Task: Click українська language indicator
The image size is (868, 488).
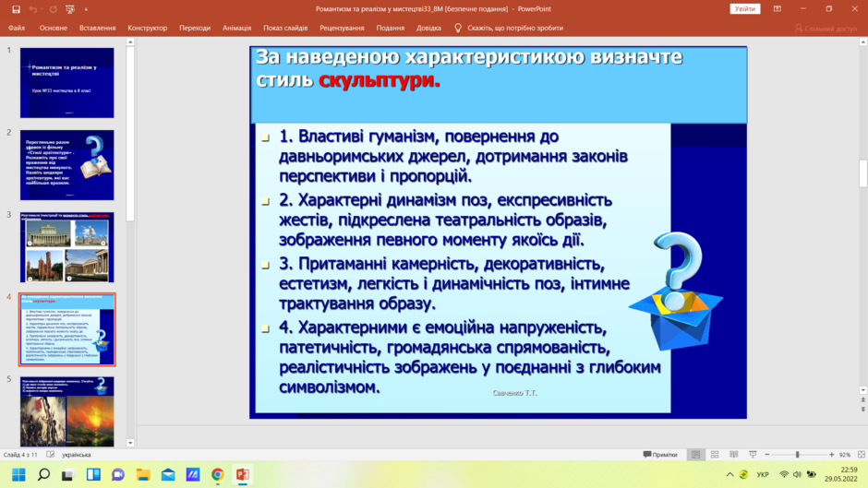Action: 77,455
